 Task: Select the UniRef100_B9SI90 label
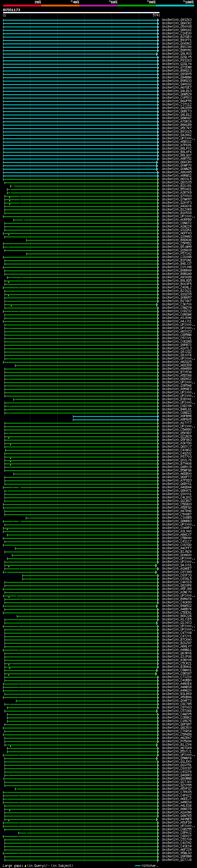[x=177, y=47]
